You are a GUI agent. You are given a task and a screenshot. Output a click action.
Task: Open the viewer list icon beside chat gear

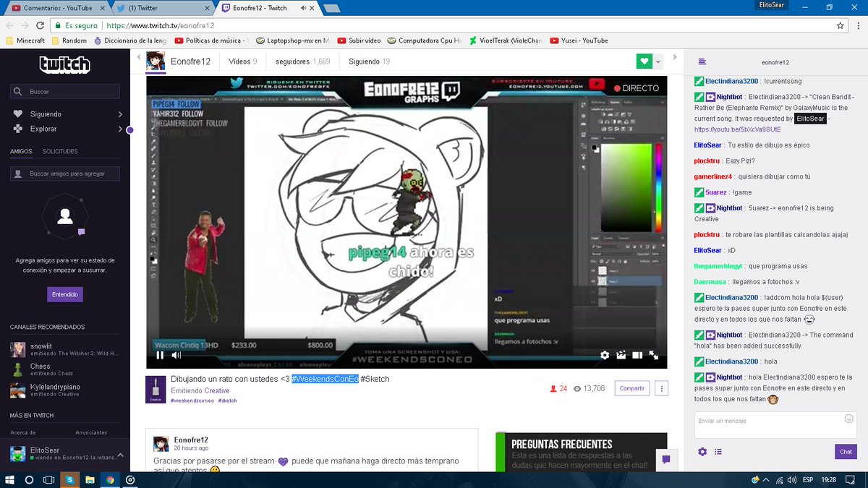[718, 452]
